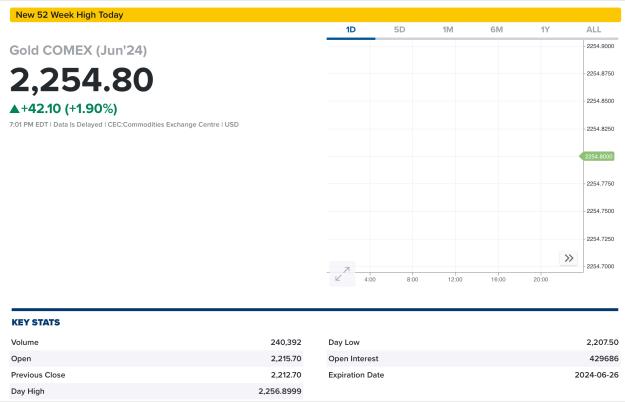Click the KEY STATS heading
Image resolution: width=625 pixels, height=402 pixels.
point(36,322)
